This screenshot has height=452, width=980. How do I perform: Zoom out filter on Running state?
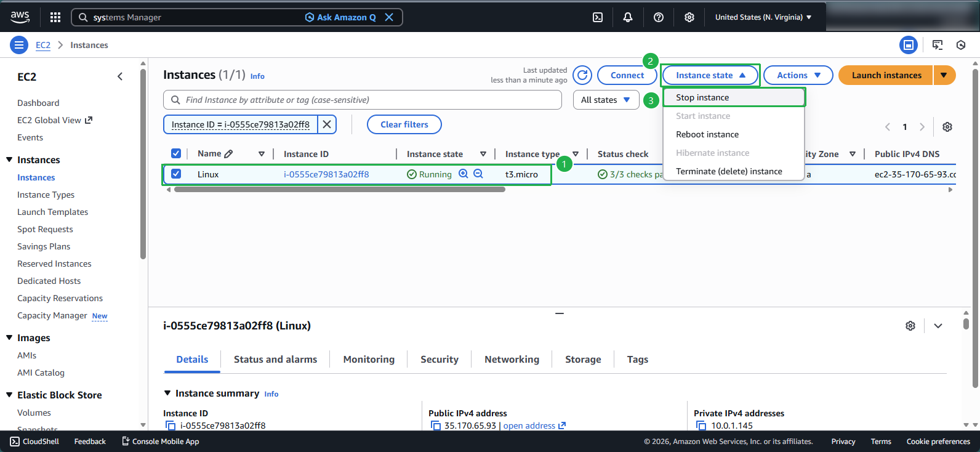(478, 174)
